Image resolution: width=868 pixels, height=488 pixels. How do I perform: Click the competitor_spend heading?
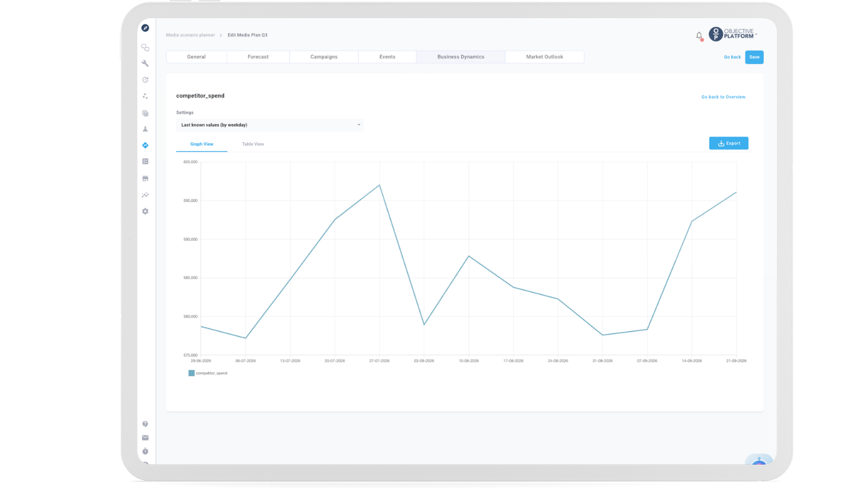point(200,96)
